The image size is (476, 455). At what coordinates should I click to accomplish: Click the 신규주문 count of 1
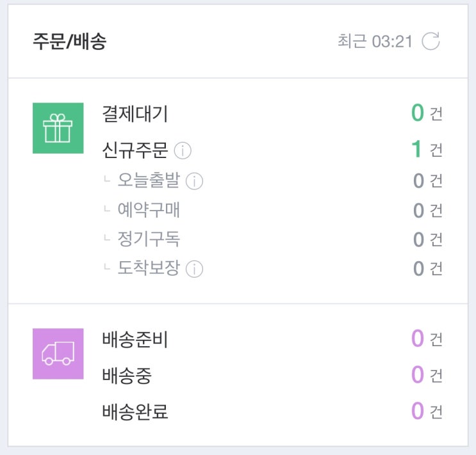coord(417,150)
